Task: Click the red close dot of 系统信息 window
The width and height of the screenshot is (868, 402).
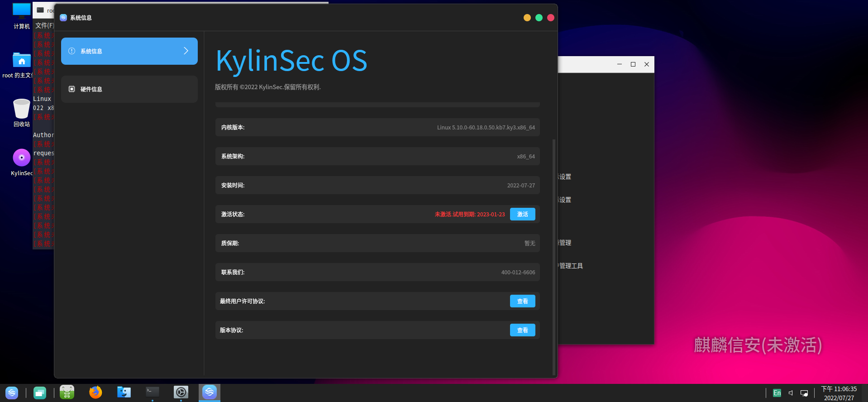Action: click(x=551, y=18)
